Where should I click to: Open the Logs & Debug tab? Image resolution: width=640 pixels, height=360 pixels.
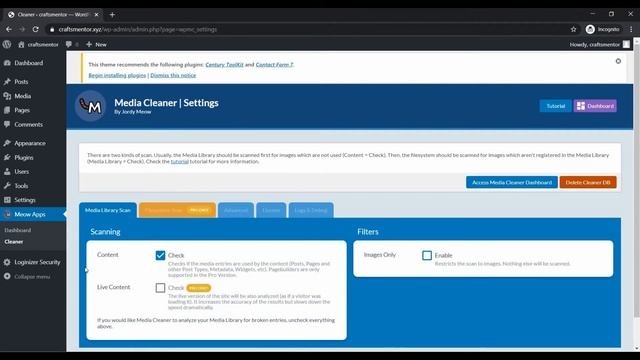pos(311,210)
